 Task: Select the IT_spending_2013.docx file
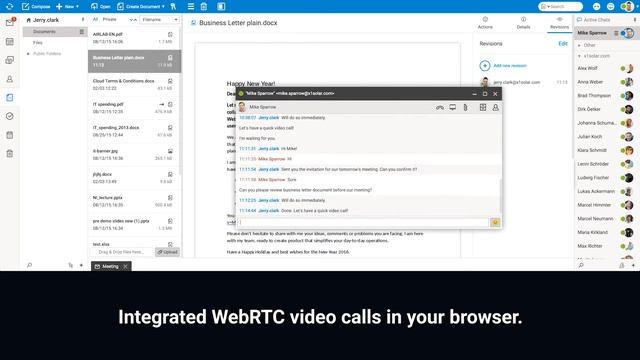133,131
